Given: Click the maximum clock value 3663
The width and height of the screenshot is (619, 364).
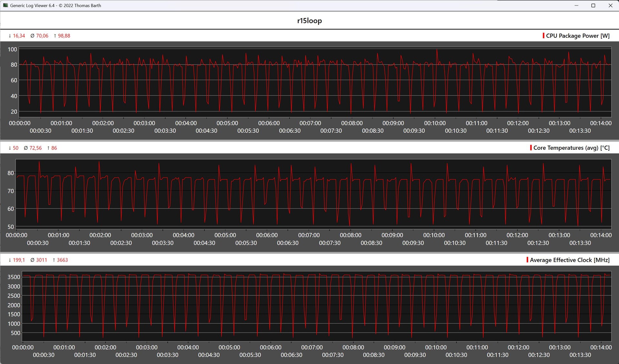Looking at the screenshot, I should (62, 260).
